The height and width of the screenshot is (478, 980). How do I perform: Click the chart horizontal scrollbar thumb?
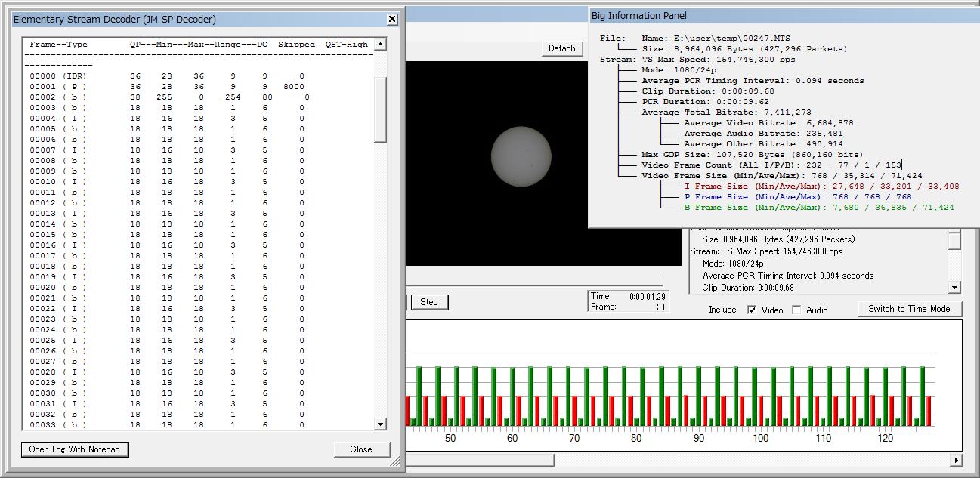(x=479, y=460)
